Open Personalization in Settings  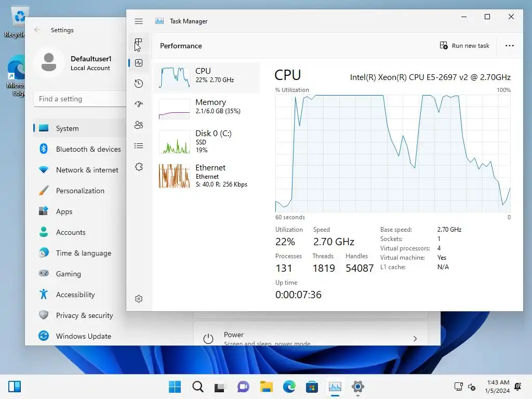(80, 191)
